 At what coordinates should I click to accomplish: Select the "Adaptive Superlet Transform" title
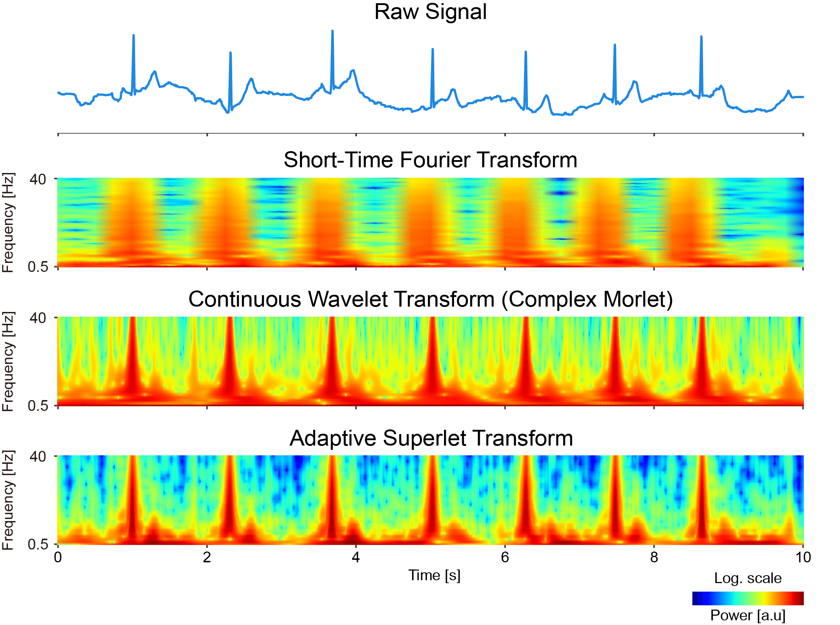click(x=431, y=438)
